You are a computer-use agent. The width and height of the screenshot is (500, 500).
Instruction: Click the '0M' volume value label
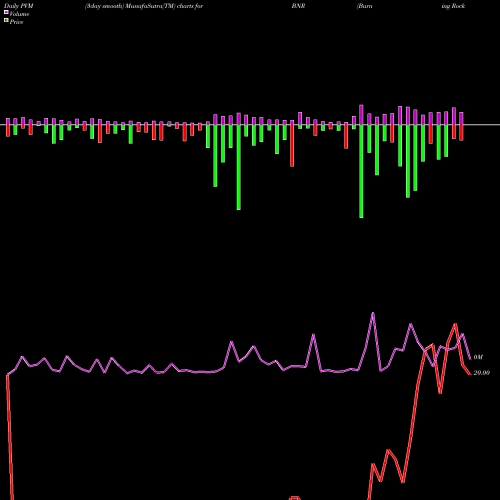(478, 357)
